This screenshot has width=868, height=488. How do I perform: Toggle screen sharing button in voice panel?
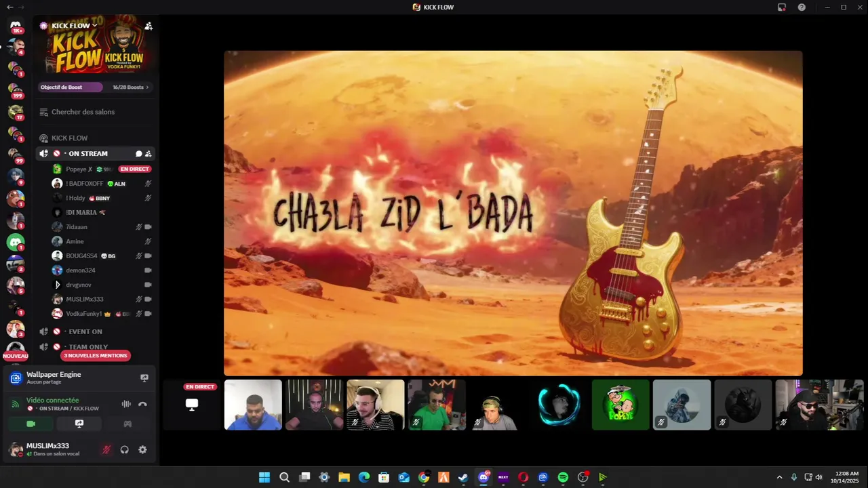[79, 424]
